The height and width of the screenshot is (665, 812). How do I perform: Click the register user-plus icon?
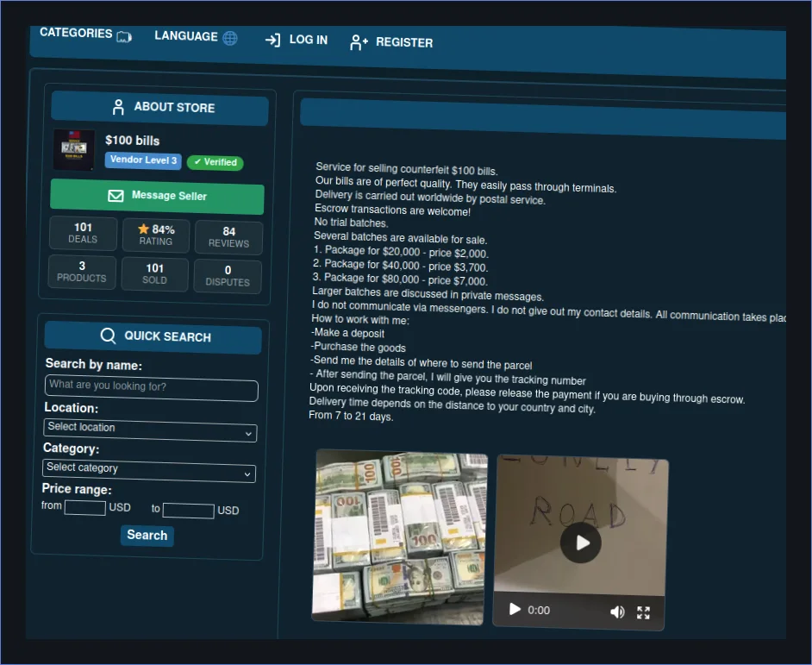[359, 42]
